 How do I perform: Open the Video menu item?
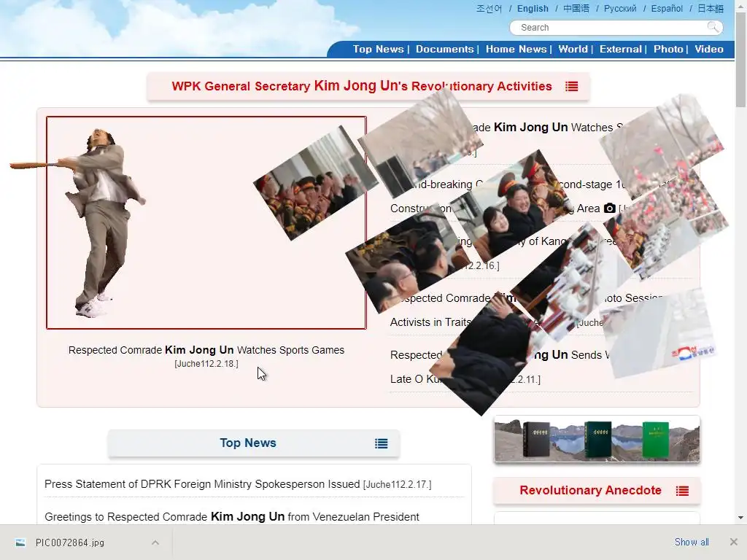point(709,49)
